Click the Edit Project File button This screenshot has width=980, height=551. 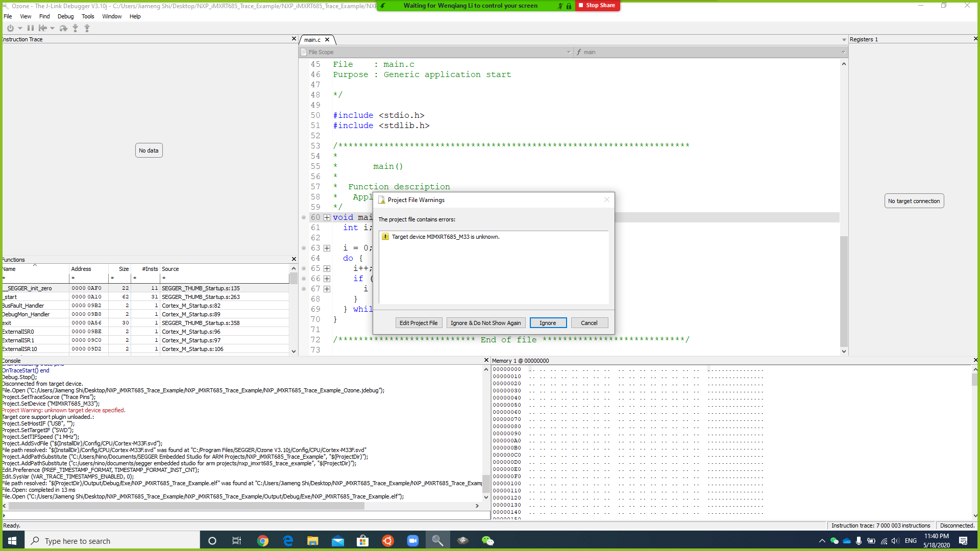click(x=419, y=323)
